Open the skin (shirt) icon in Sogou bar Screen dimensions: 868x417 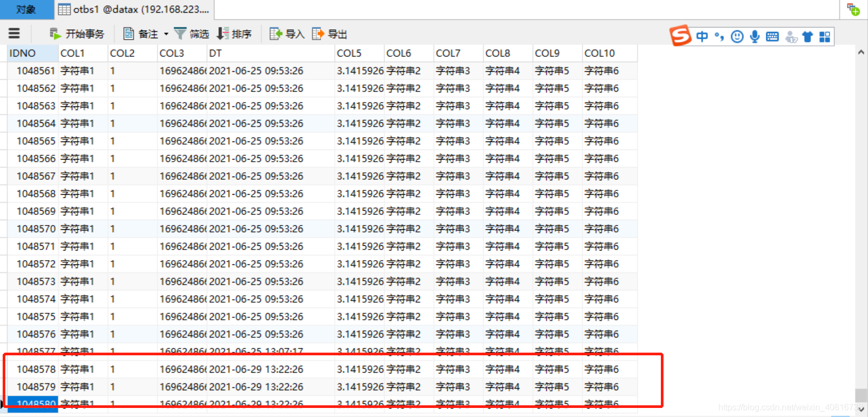point(808,36)
